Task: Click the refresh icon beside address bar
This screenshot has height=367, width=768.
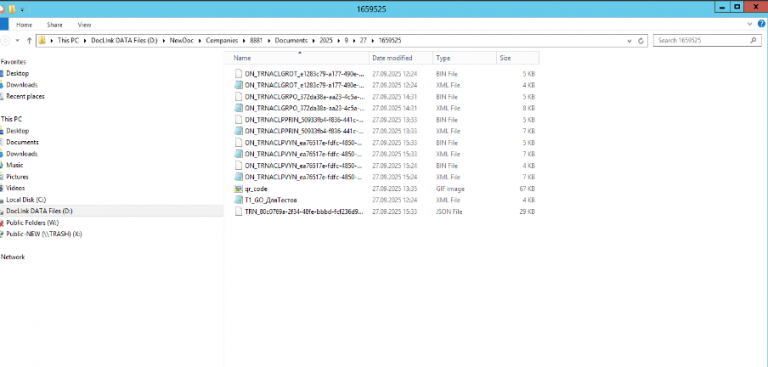Action: point(641,41)
